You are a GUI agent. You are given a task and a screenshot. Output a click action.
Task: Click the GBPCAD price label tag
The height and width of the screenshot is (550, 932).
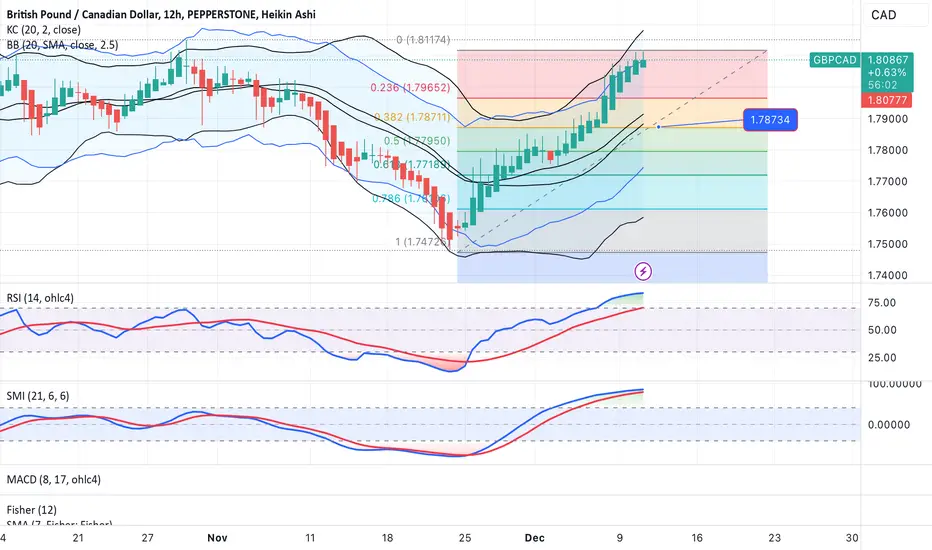[x=835, y=60]
